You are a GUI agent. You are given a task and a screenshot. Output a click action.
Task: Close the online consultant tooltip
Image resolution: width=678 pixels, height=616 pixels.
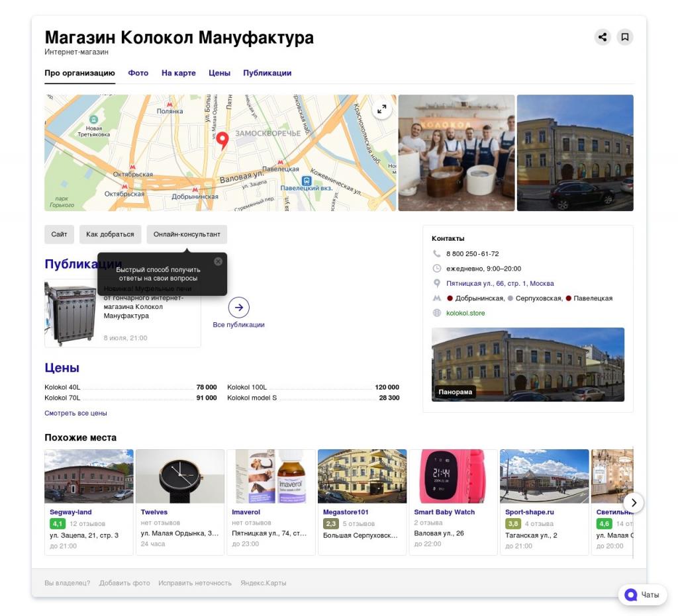(x=218, y=261)
